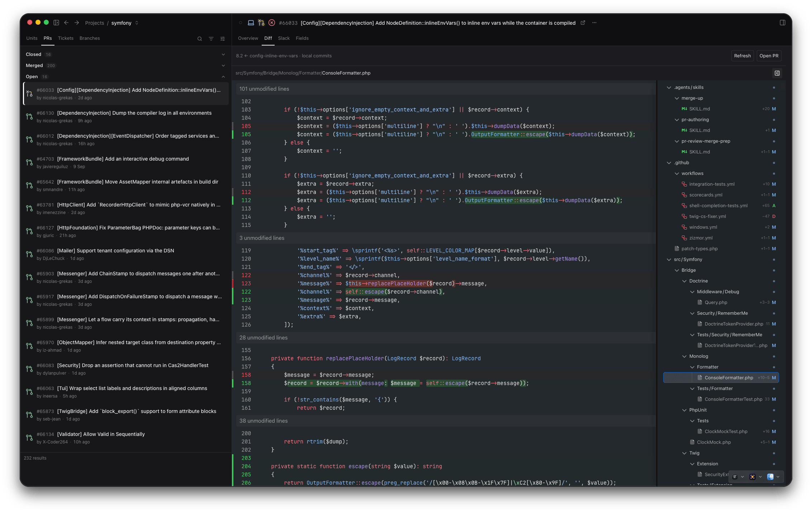Screen dimensions: 812x513
Task: Switch to the Fields tab
Action: pyautogui.click(x=302, y=38)
